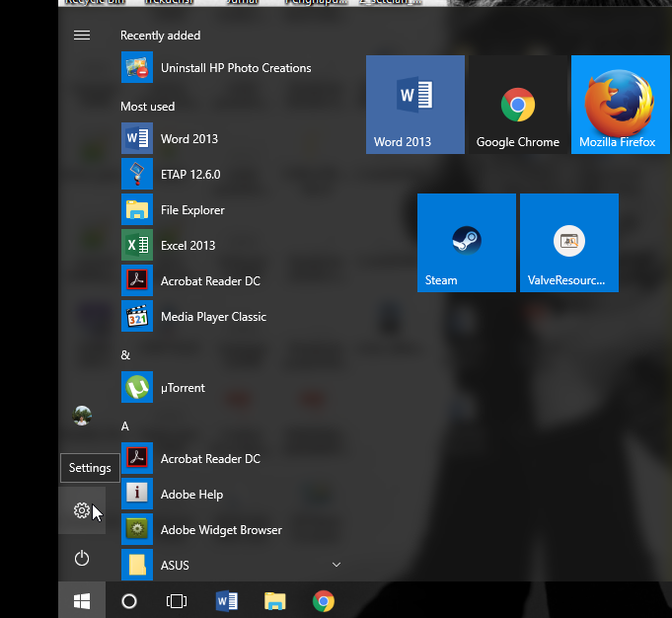672x618 pixels.
Task: Launch Adobe Help icon
Action: coord(137,494)
